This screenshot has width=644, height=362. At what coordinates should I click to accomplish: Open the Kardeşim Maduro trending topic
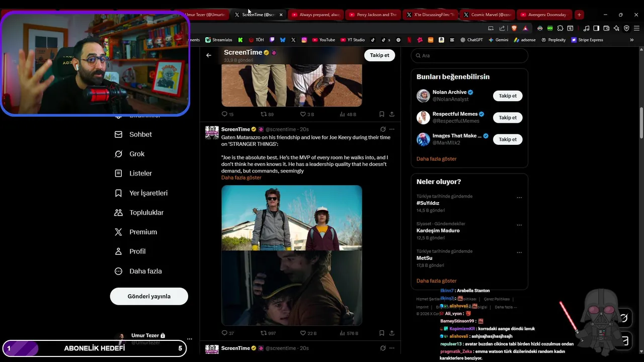click(438, 230)
